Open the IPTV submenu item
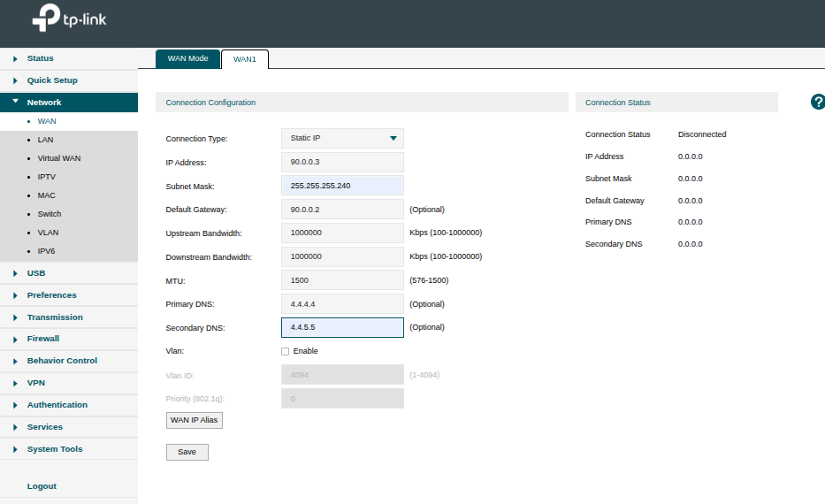Viewport: 825px width, 504px height. tap(46, 177)
